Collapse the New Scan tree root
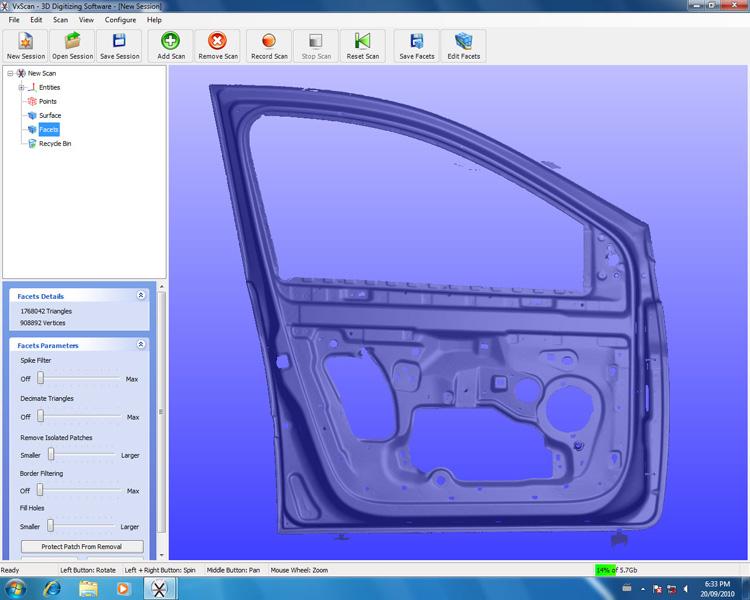Image resolution: width=750 pixels, height=600 pixels. coord(10,73)
